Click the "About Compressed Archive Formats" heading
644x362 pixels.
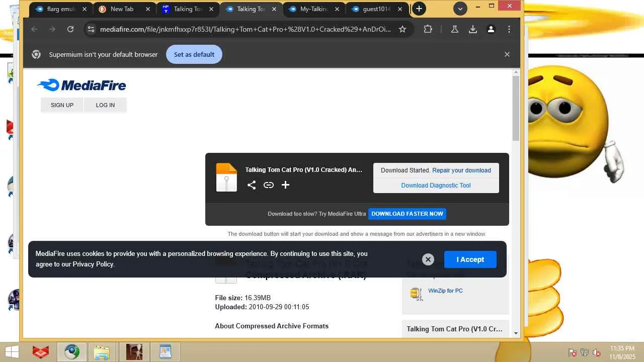pos(272,326)
